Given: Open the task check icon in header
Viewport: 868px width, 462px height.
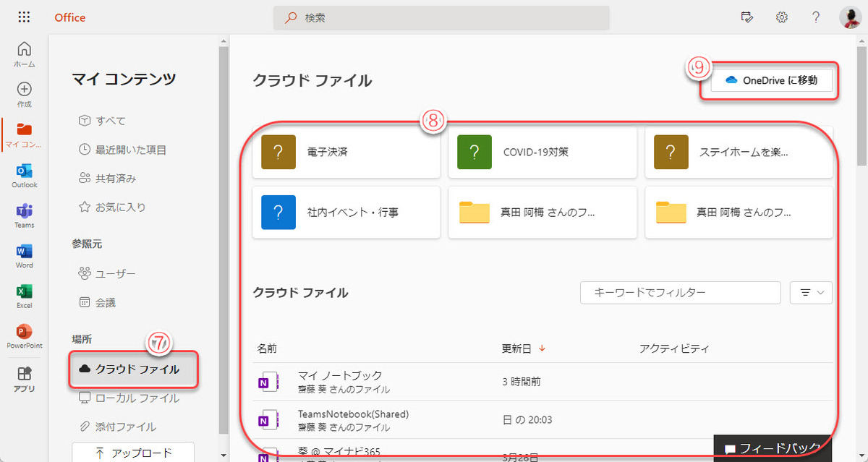Looking at the screenshot, I should 747,17.
